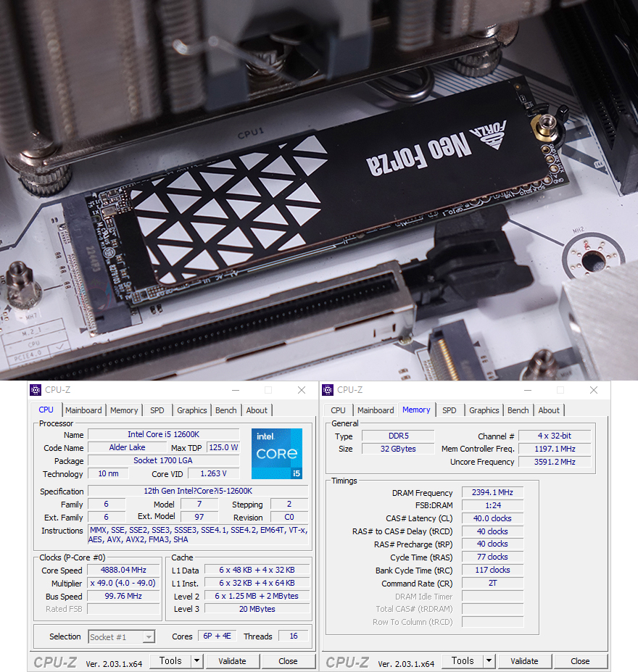Click the CPU-Z app icon in right window title bar
638x672 pixels.
click(x=328, y=390)
